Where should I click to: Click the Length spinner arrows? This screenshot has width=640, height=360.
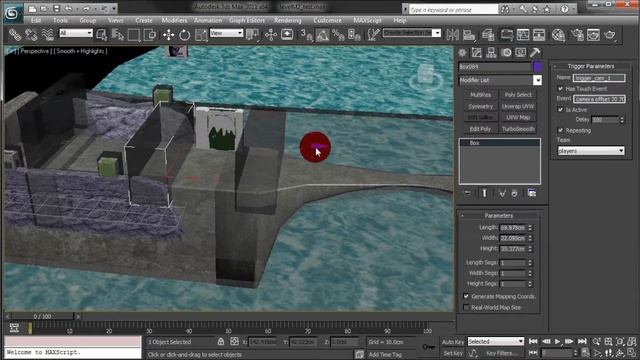[530, 227]
